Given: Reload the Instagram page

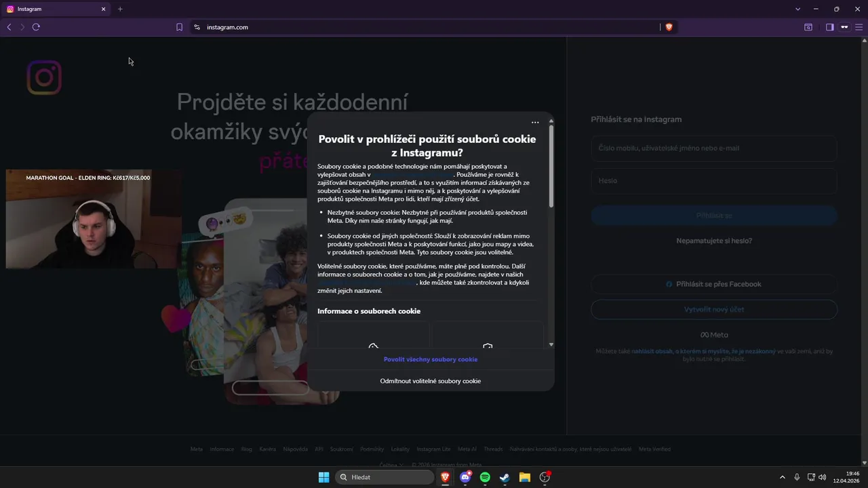Looking at the screenshot, I should 36,27.
